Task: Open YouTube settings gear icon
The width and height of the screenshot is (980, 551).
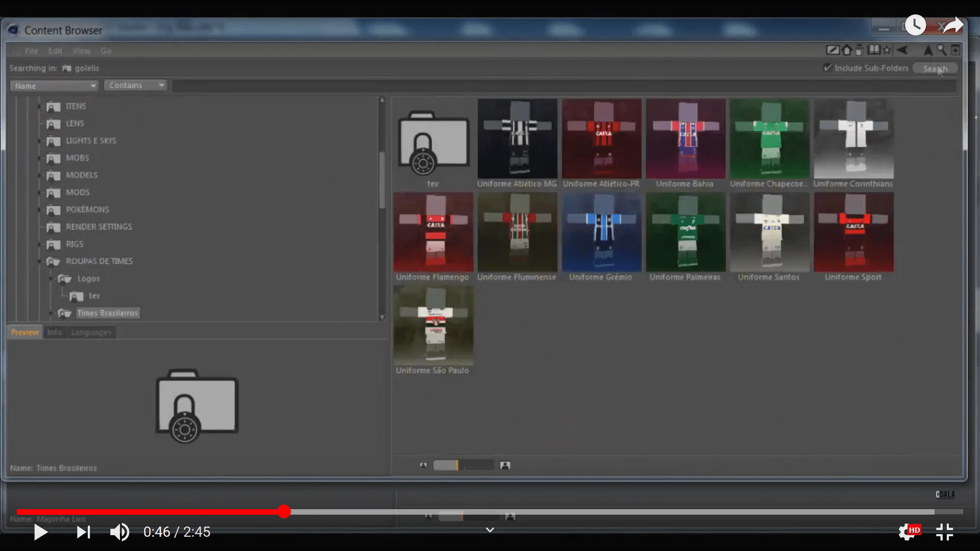Action: (x=906, y=532)
